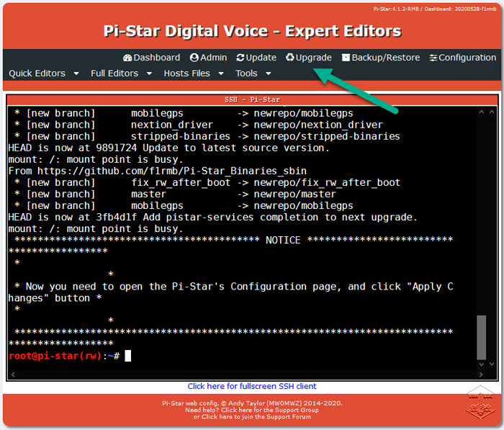Select the Upgrade link
504x430 pixels.
(x=309, y=58)
